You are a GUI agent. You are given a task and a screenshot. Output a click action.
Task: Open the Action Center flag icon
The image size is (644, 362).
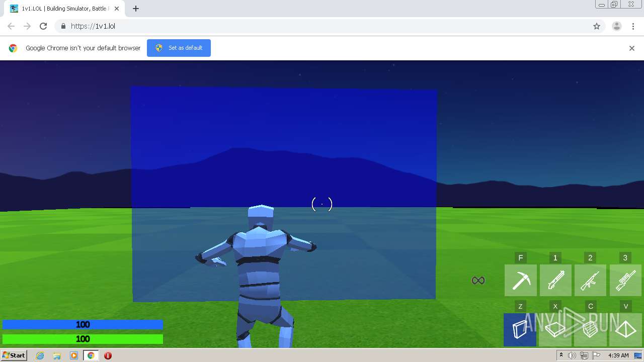tap(596, 355)
